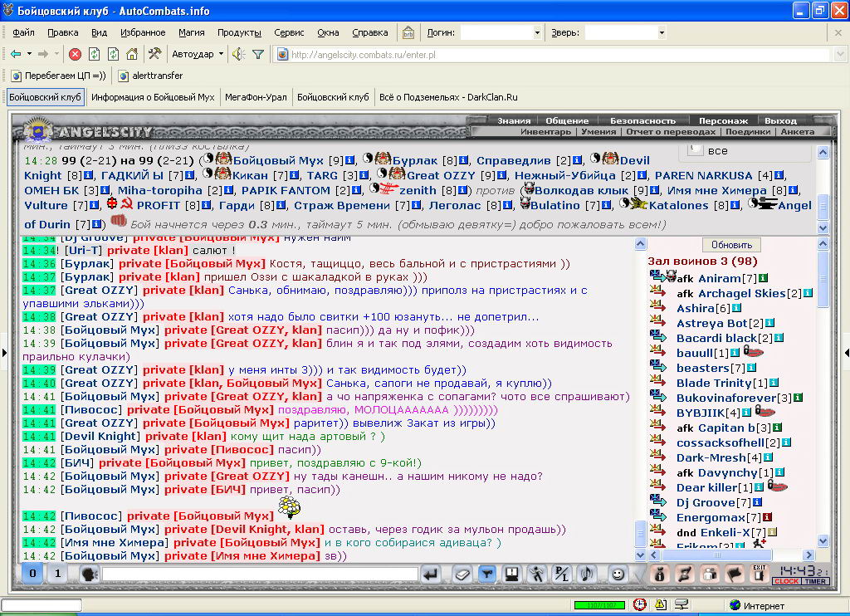
Task: Collapse right side panel arrow
Action: 846,353
